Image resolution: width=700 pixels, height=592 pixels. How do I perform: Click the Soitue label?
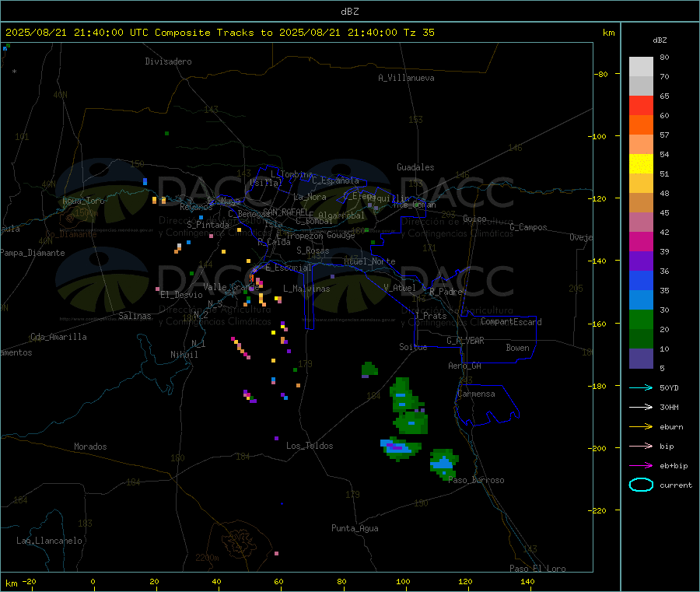click(x=413, y=347)
